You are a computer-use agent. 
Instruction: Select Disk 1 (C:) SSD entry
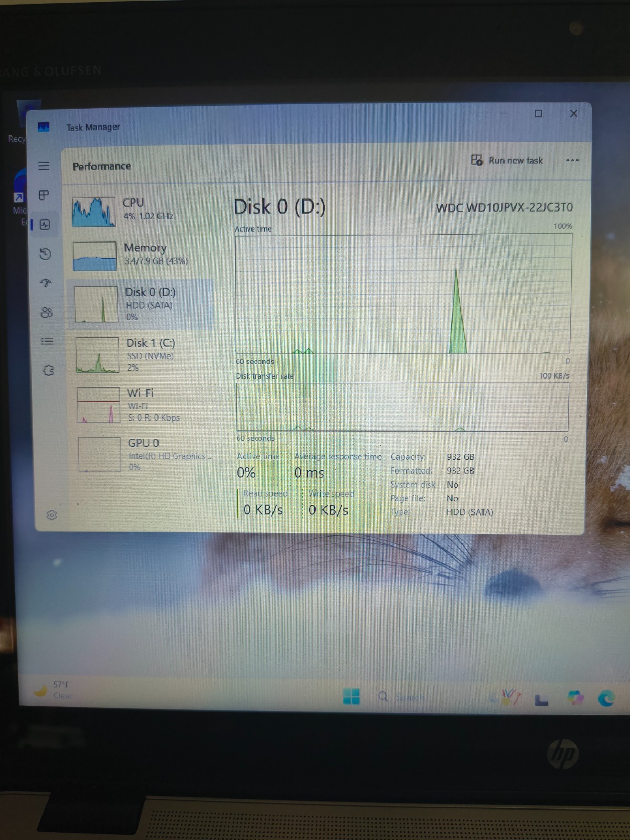coord(143,355)
